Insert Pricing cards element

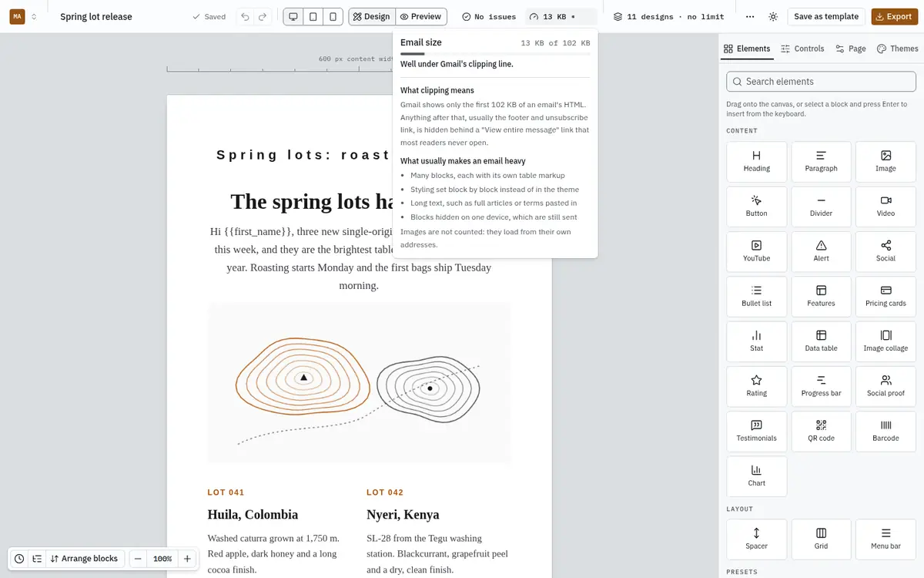tap(885, 297)
